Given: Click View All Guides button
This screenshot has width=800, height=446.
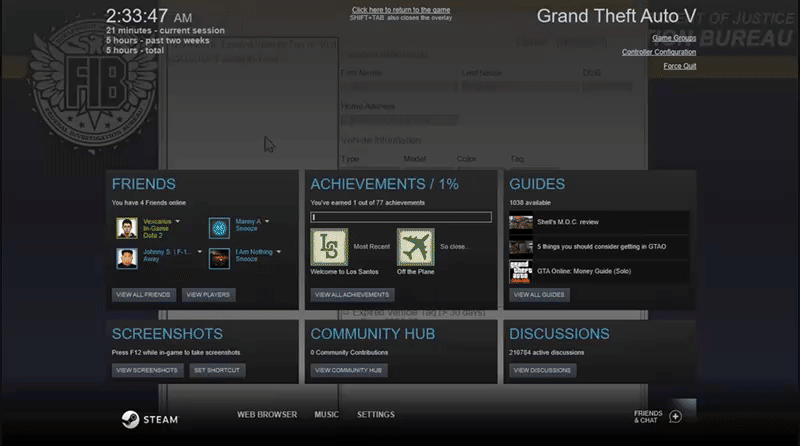Looking at the screenshot, I should coord(539,295).
